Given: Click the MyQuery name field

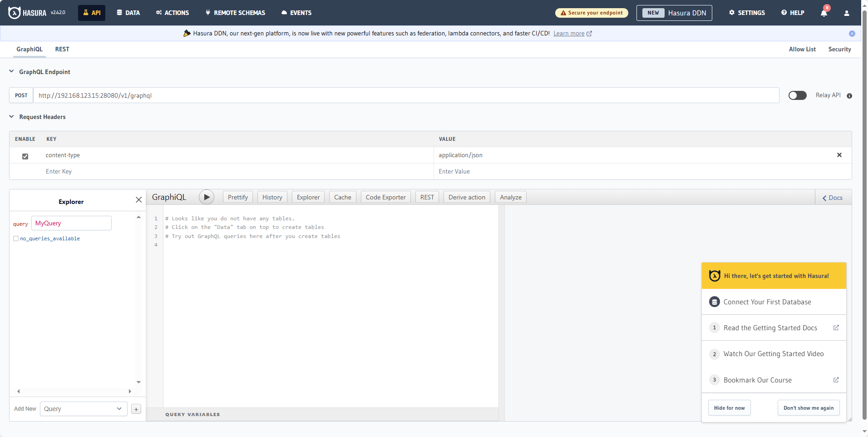Looking at the screenshot, I should point(71,223).
